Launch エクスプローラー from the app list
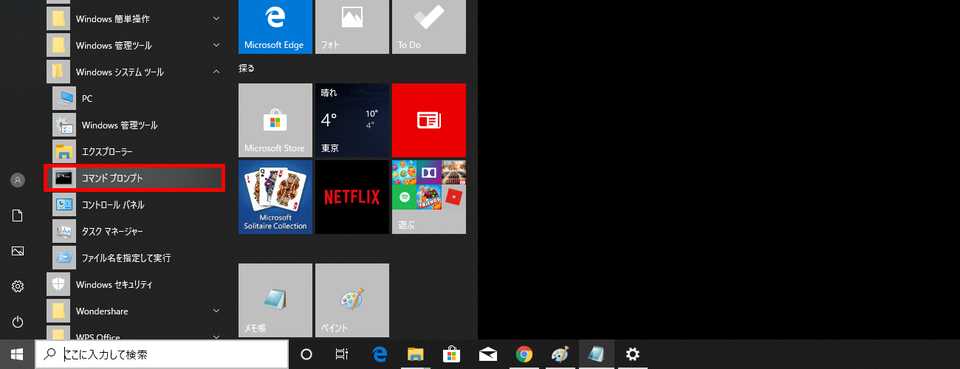Viewport: 960px width, 369px height. click(135, 151)
